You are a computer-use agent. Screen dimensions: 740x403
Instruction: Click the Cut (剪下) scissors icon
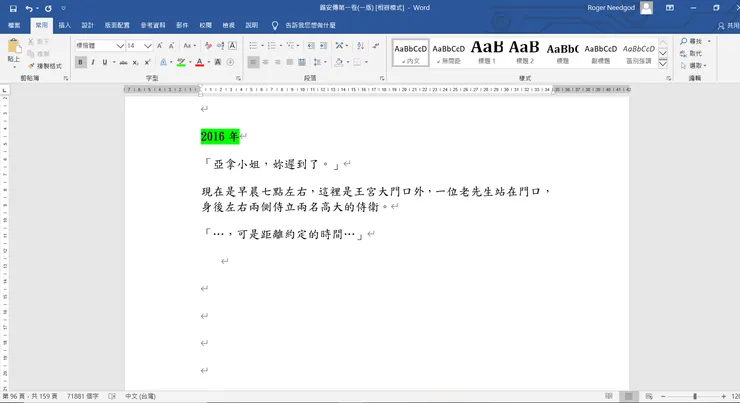(x=31, y=42)
